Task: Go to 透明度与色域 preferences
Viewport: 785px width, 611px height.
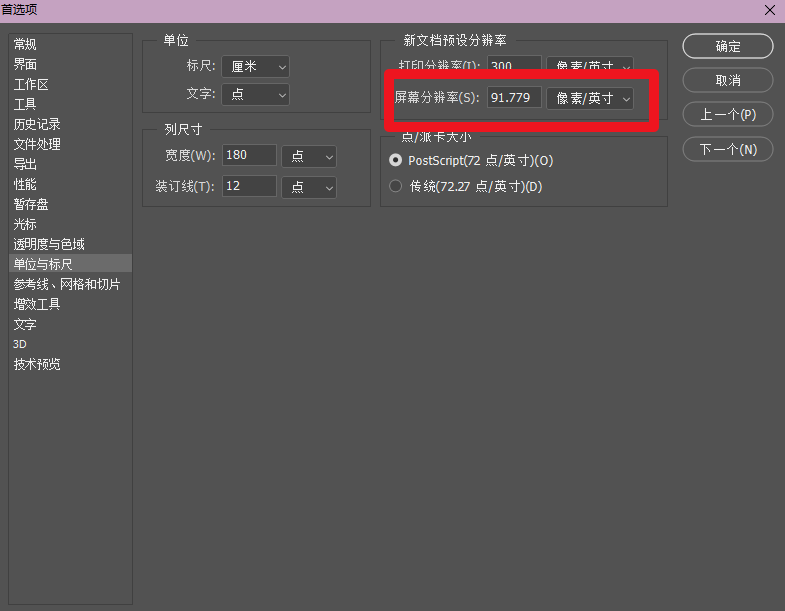Action: click(x=49, y=244)
